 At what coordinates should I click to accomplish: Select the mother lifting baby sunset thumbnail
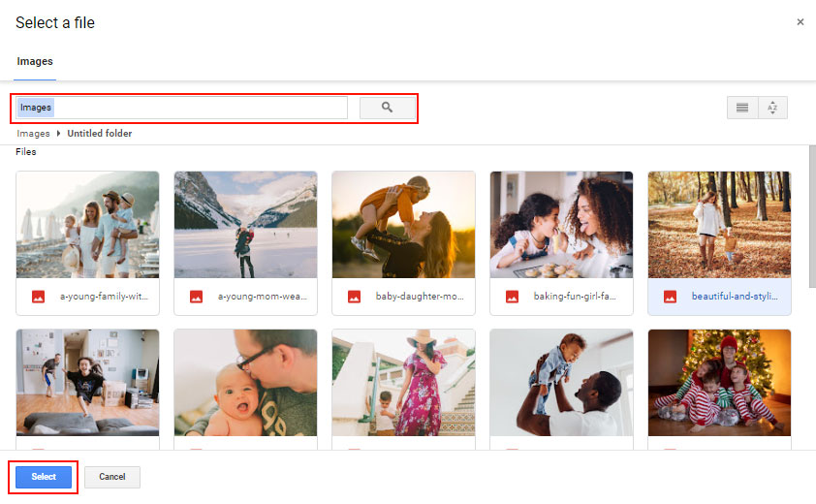click(x=403, y=225)
